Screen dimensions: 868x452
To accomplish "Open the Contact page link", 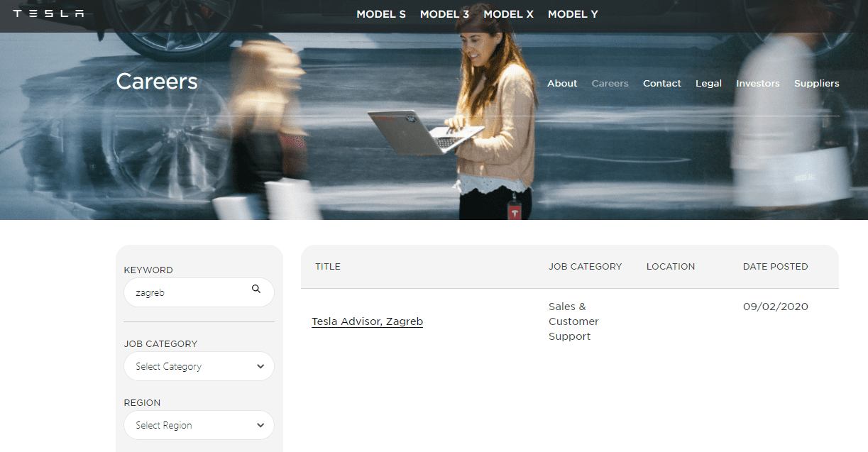I will point(662,83).
